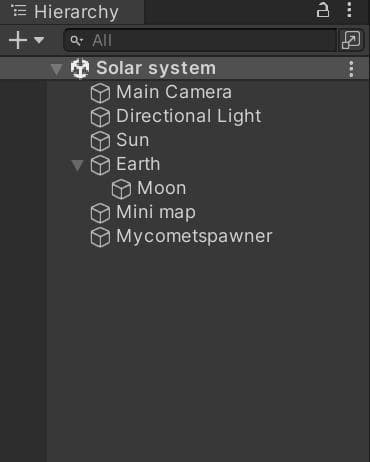Open the create dropdown arrow beside plus
Screen dimensions: 370x462
(39, 40)
